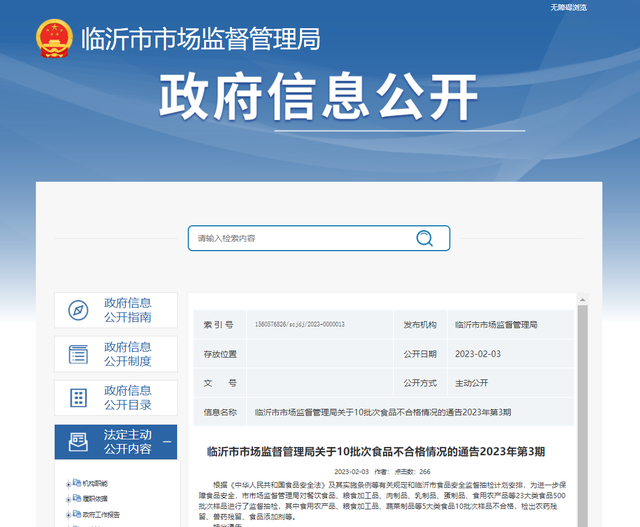Click the article panel vertical scrollbar thumb
The height and width of the screenshot is (527, 640).
coord(582,416)
